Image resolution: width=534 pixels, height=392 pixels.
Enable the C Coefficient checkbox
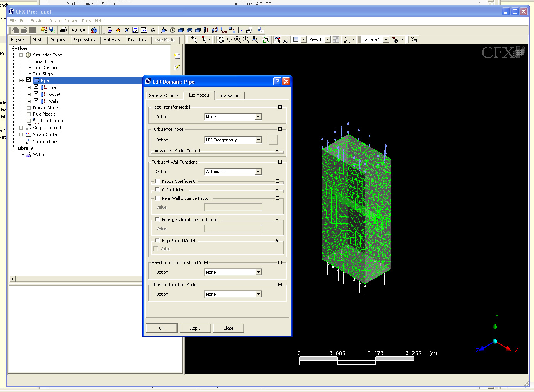[x=157, y=189]
